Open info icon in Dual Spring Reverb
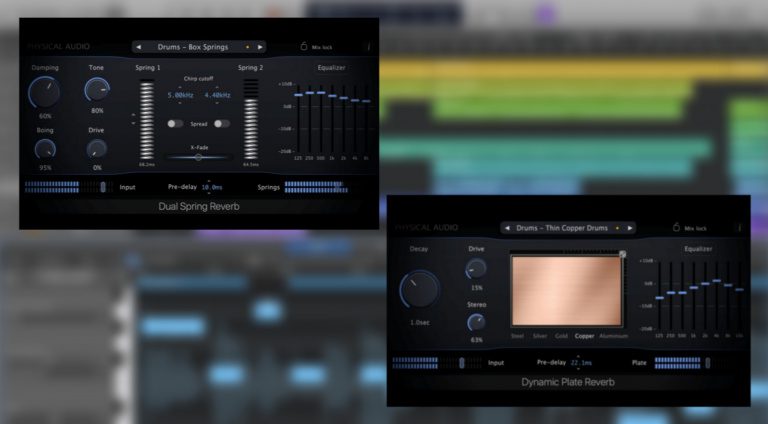This screenshot has width=768, height=424. coord(368,47)
